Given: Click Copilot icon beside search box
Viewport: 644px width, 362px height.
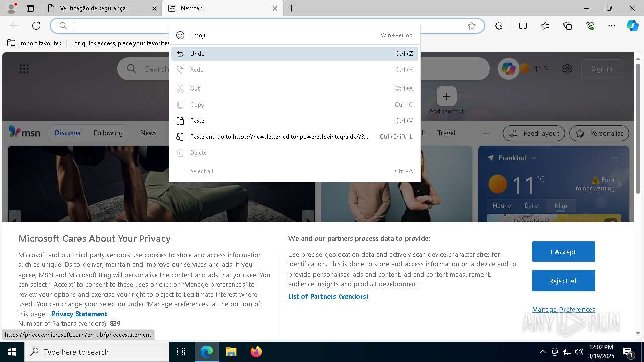Looking at the screenshot, I should coord(508,69).
